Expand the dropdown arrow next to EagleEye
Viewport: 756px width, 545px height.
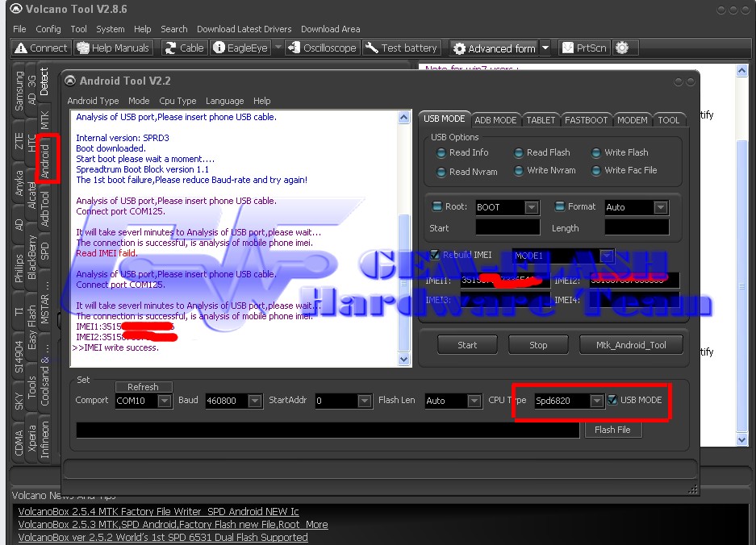coord(278,48)
